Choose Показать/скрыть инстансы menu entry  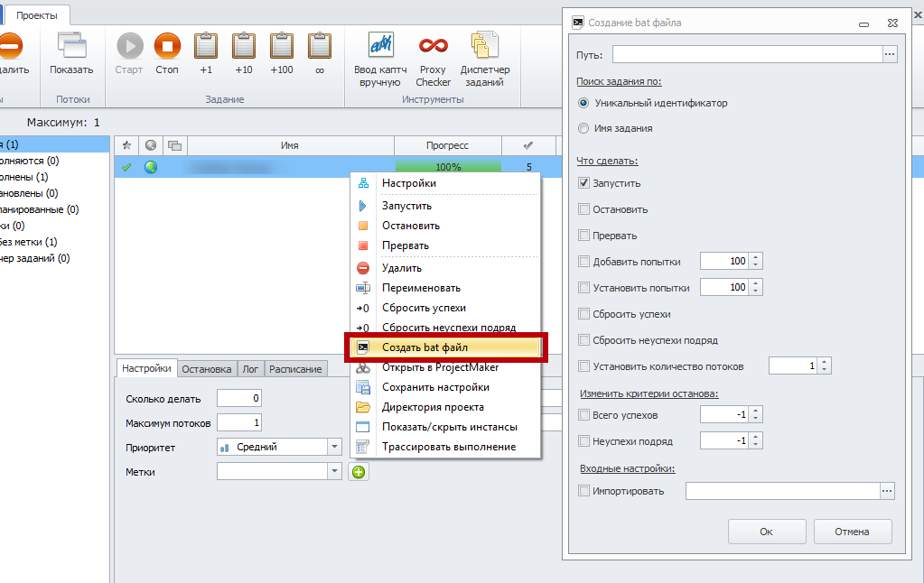445,427
